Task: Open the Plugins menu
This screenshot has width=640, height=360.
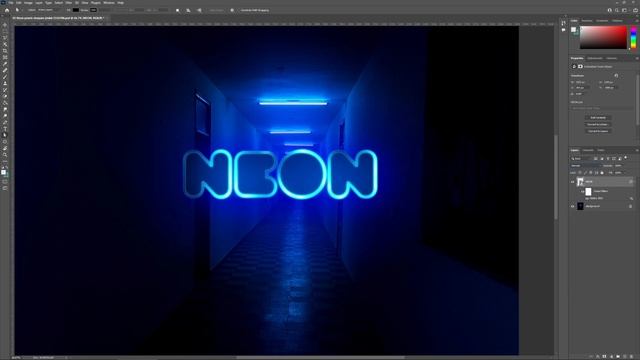Action: 96,3
